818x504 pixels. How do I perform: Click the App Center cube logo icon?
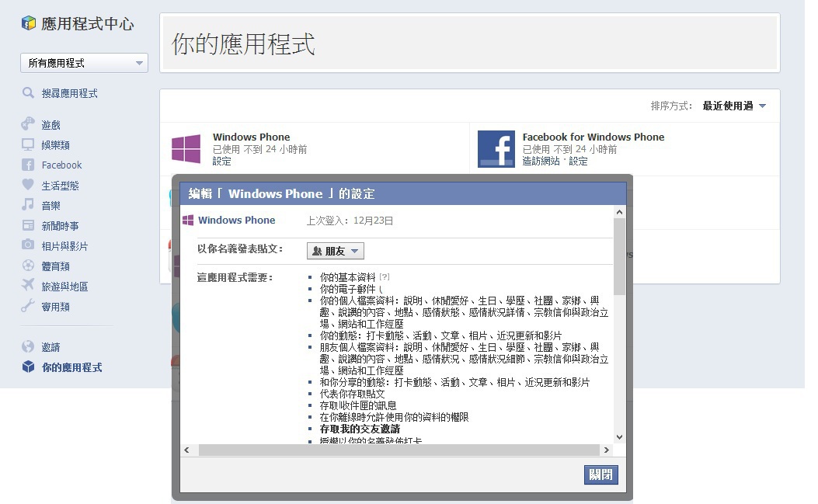tap(28, 23)
